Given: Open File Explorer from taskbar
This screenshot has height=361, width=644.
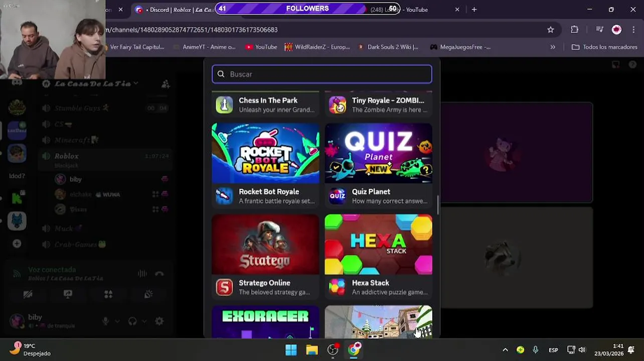Looking at the screenshot, I should [312, 349].
